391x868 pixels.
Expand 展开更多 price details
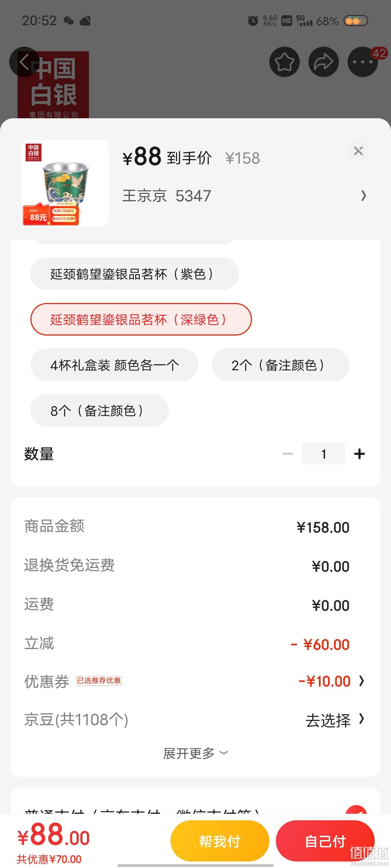(x=195, y=753)
